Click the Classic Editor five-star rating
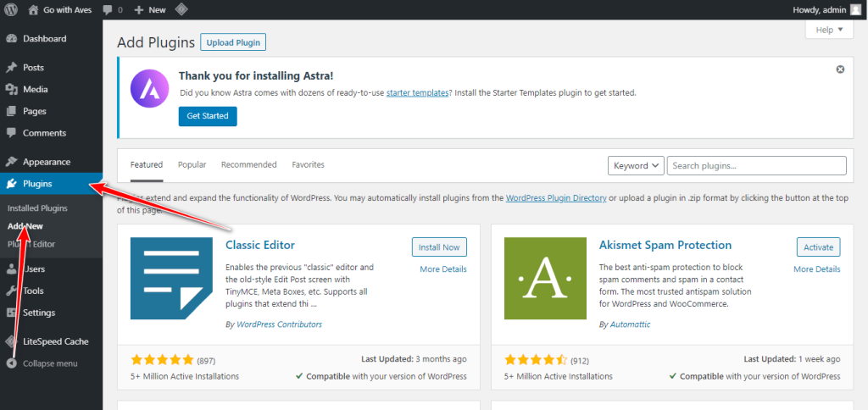Screen dimensions: 868x410 (x=162, y=361)
